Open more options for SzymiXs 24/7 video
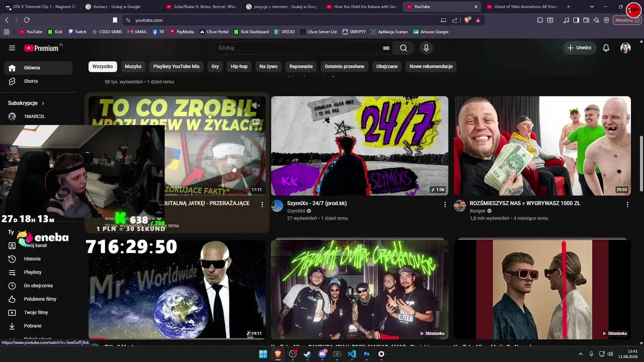The image size is (644, 362). point(445,205)
